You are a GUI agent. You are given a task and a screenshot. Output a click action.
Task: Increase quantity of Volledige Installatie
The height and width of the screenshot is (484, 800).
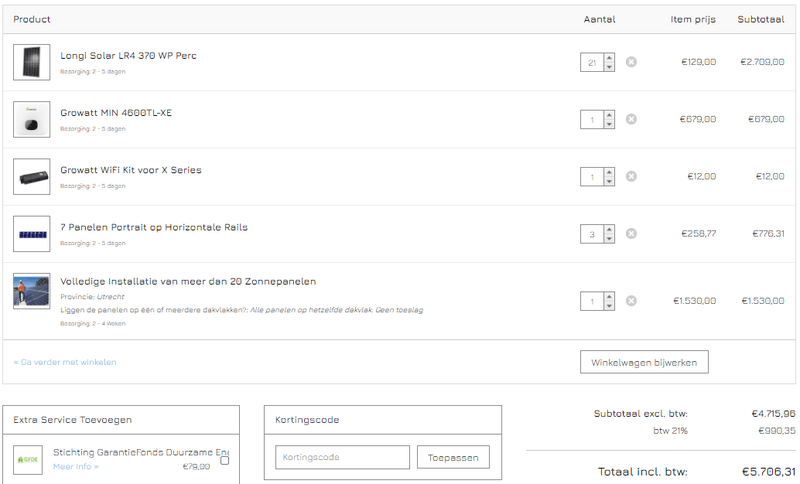pos(609,296)
